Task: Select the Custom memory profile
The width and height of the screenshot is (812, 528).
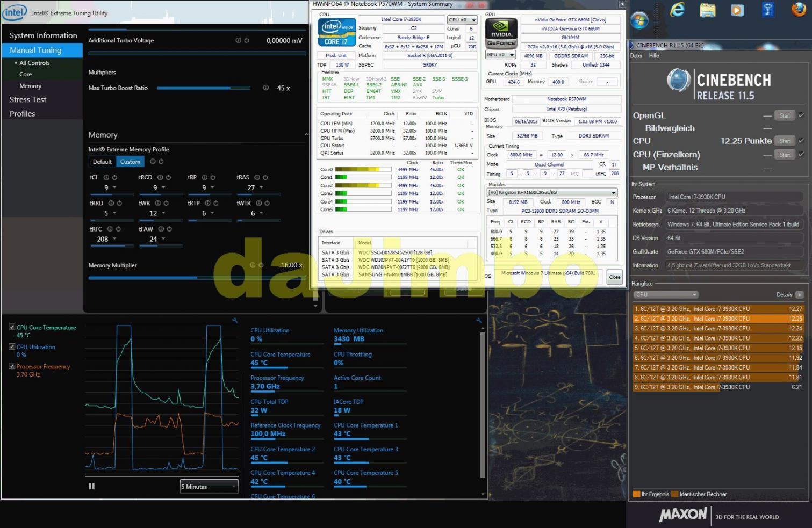Action: (x=130, y=162)
